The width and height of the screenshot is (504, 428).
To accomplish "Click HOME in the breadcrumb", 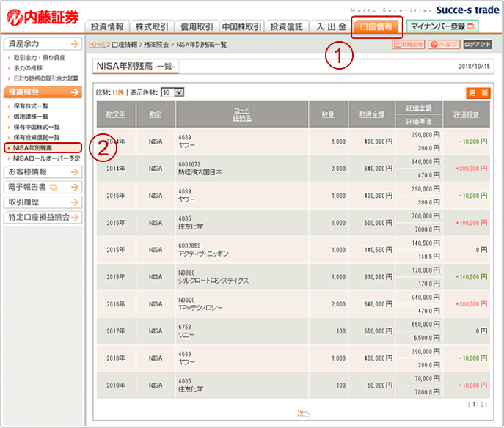I will point(96,45).
